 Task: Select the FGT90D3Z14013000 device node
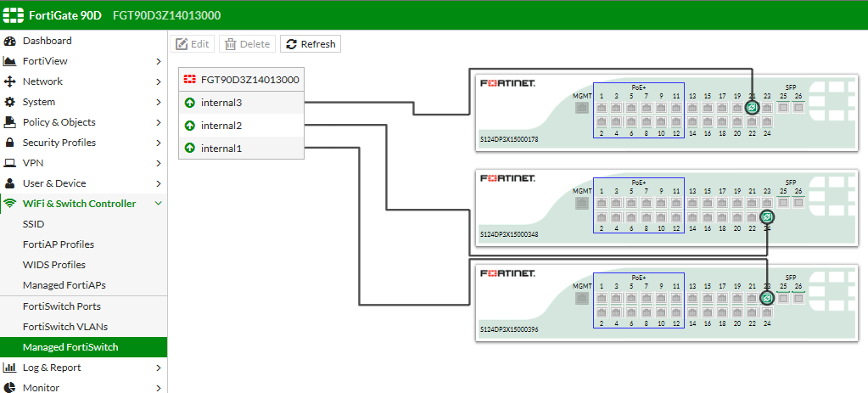(241, 80)
